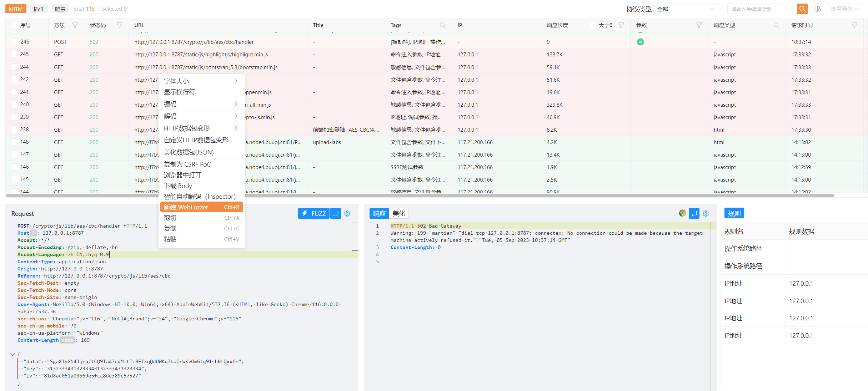Open response in Chrome browser icon
The width and height of the screenshot is (868, 391).
pyautogui.click(x=682, y=213)
